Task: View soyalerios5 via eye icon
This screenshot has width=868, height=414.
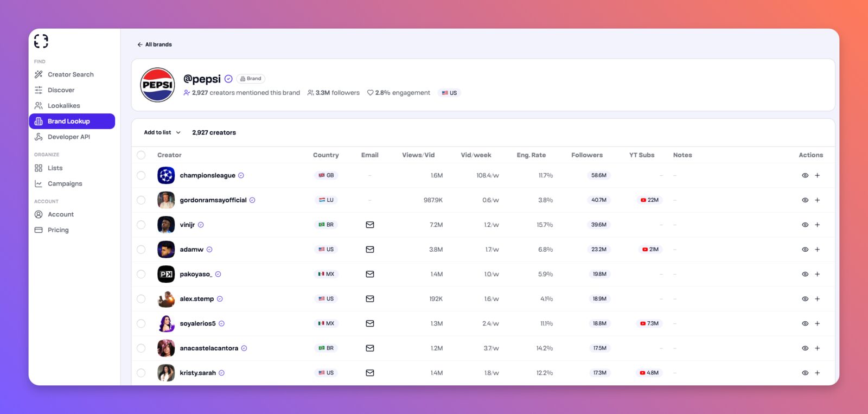Action: [805, 323]
